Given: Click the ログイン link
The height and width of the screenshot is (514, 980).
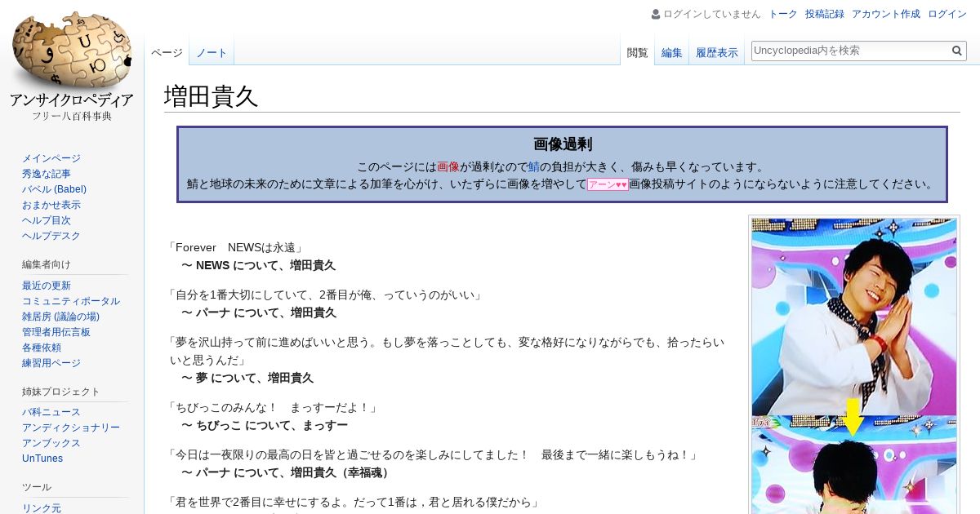Looking at the screenshot, I should [947, 14].
